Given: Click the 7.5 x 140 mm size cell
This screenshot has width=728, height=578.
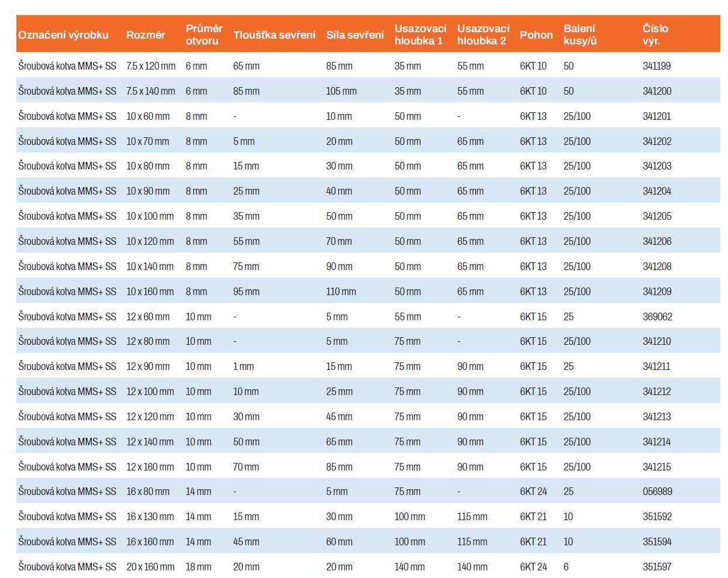Looking at the screenshot, I should coord(151,91).
